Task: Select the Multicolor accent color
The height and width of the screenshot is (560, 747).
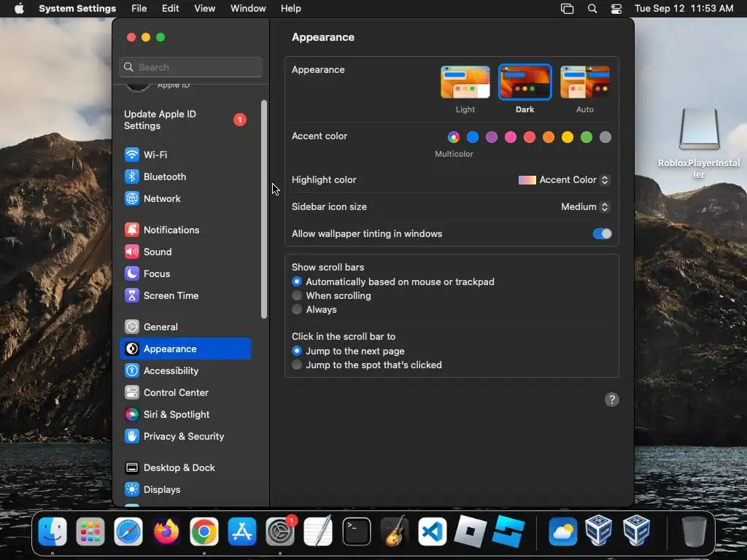Action: pos(454,137)
